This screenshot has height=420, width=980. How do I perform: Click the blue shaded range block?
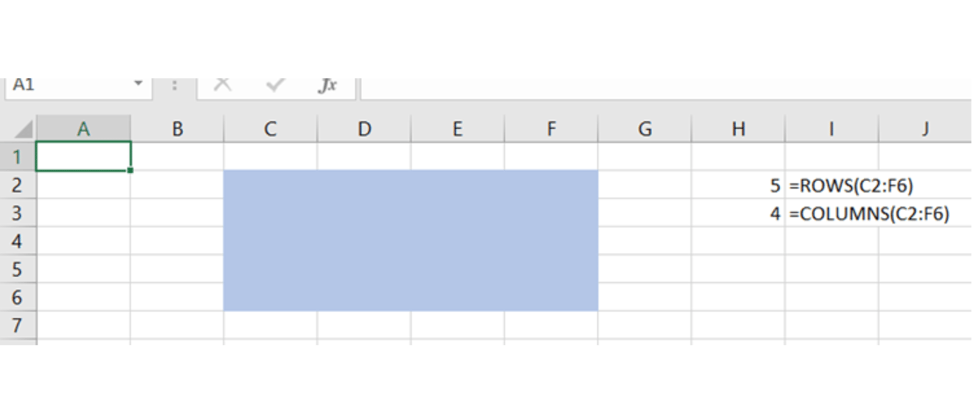410,241
